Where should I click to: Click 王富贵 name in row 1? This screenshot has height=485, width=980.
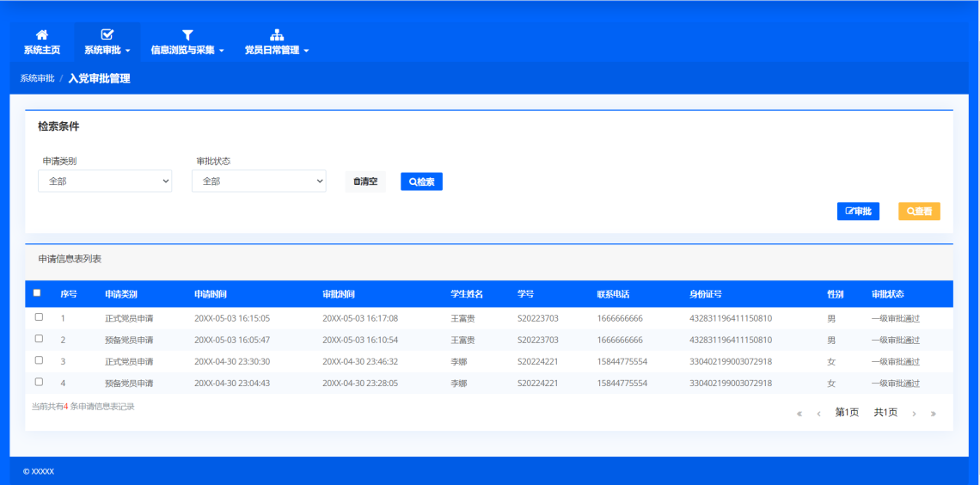(x=462, y=318)
